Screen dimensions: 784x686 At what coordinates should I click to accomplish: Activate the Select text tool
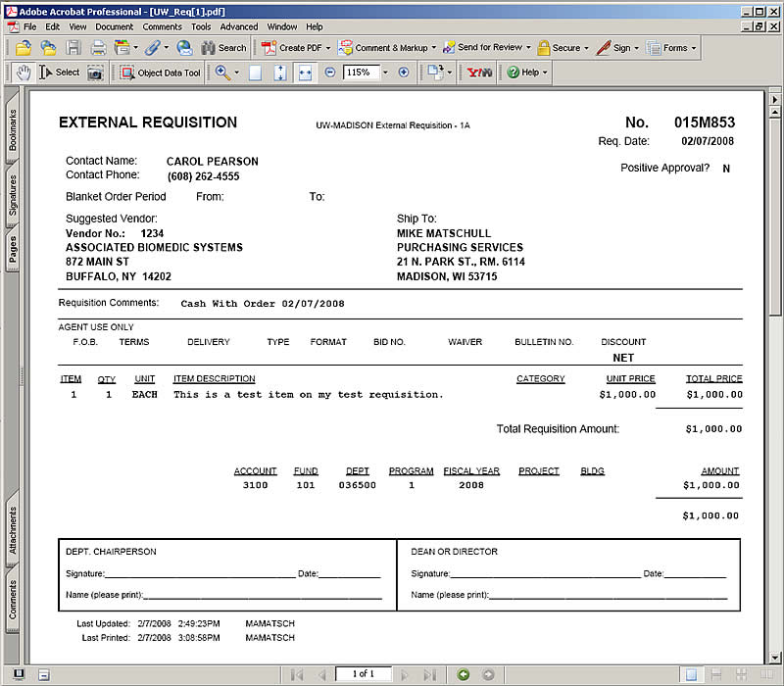click(x=60, y=73)
